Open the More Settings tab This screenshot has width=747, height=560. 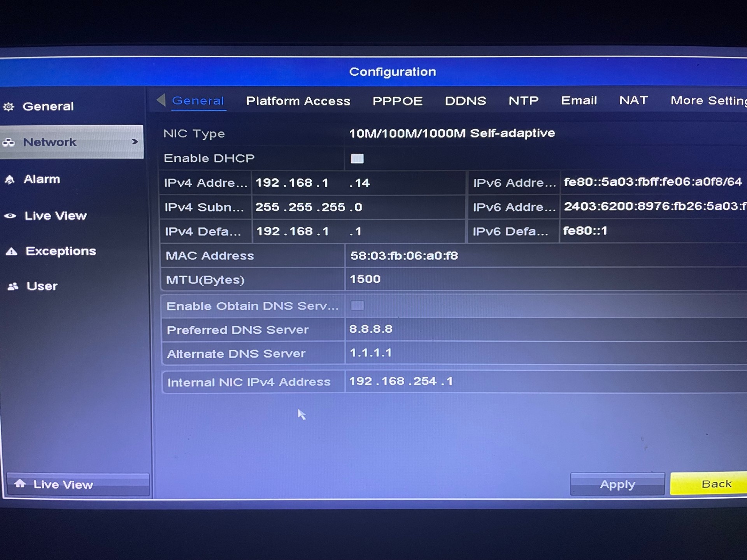pos(708,101)
